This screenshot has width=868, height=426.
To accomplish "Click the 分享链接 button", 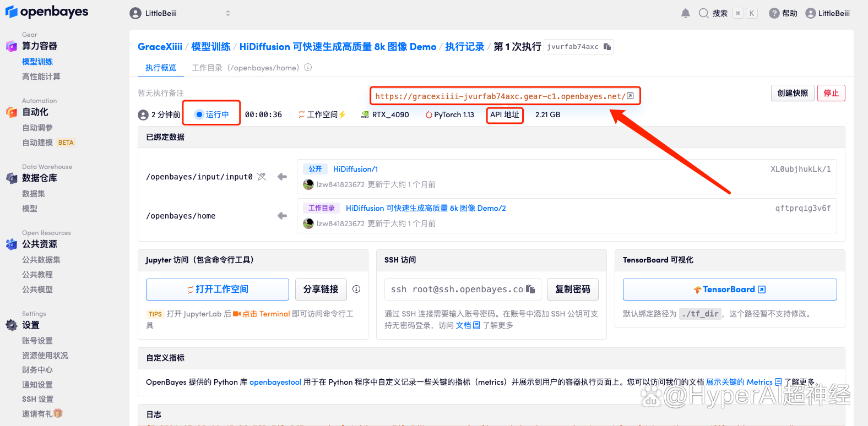I will [x=321, y=289].
